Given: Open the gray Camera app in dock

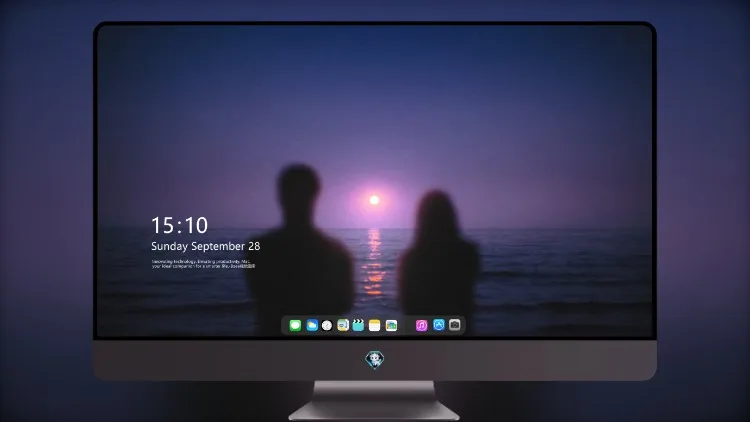Looking at the screenshot, I should pos(455,325).
